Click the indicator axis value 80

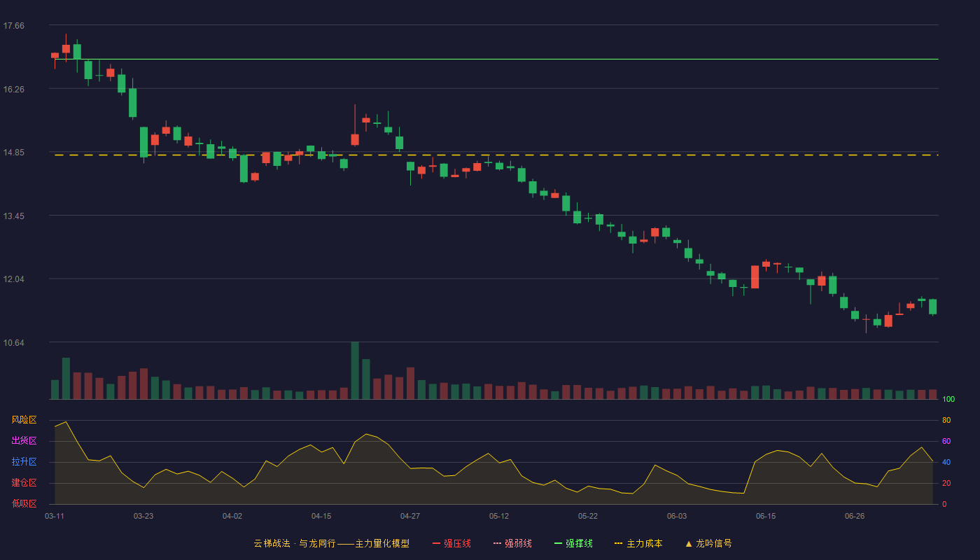pos(946,420)
